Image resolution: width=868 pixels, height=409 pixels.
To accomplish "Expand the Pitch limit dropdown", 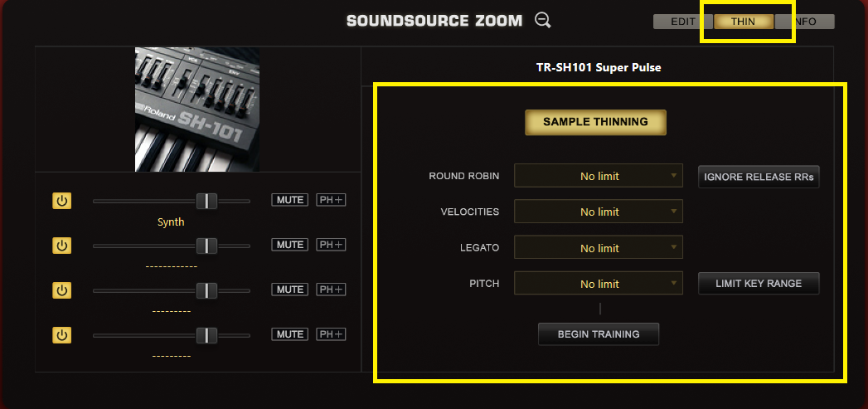I will [598, 284].
